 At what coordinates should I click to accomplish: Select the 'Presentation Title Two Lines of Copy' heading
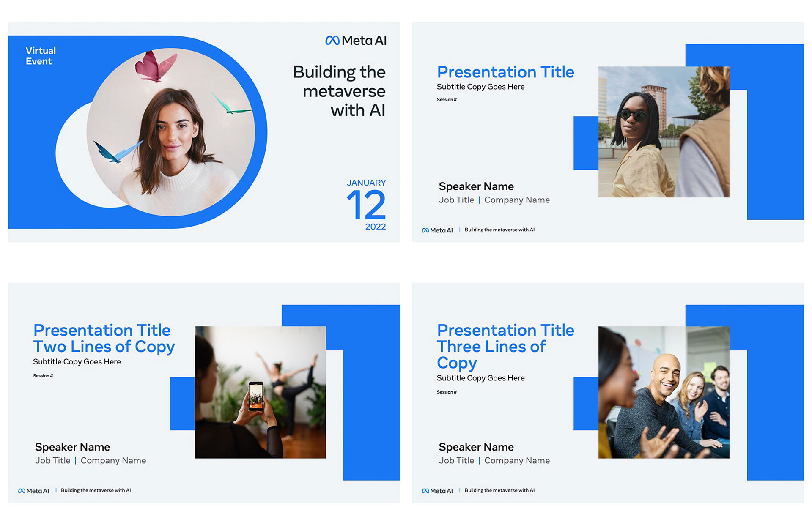(104, 338)
